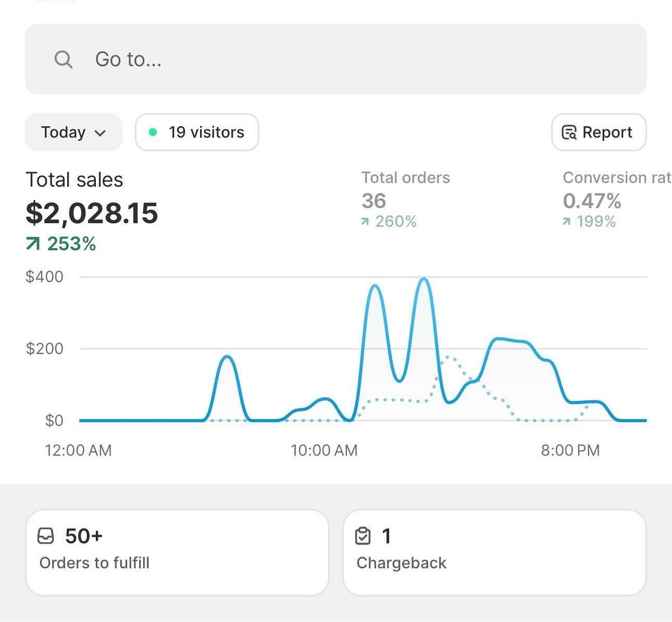The image size is (672, 622).
Task: Click the green visitor status dot
Action: click(153, 132)
